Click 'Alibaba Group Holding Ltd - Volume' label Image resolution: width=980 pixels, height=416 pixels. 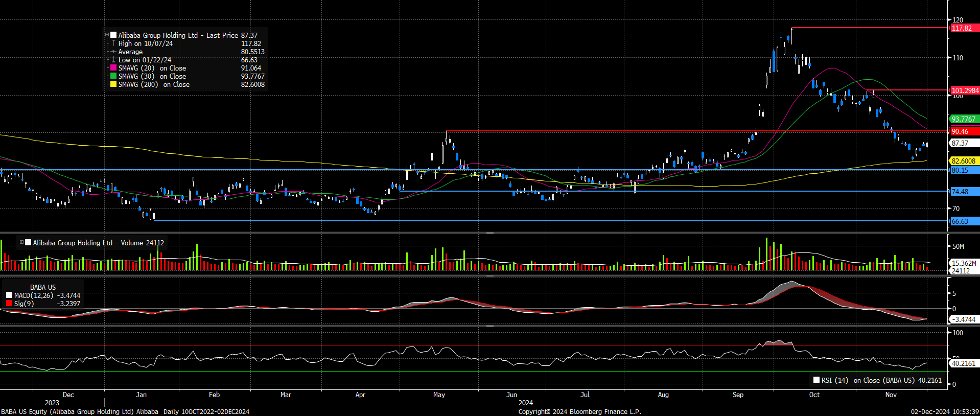88,243
